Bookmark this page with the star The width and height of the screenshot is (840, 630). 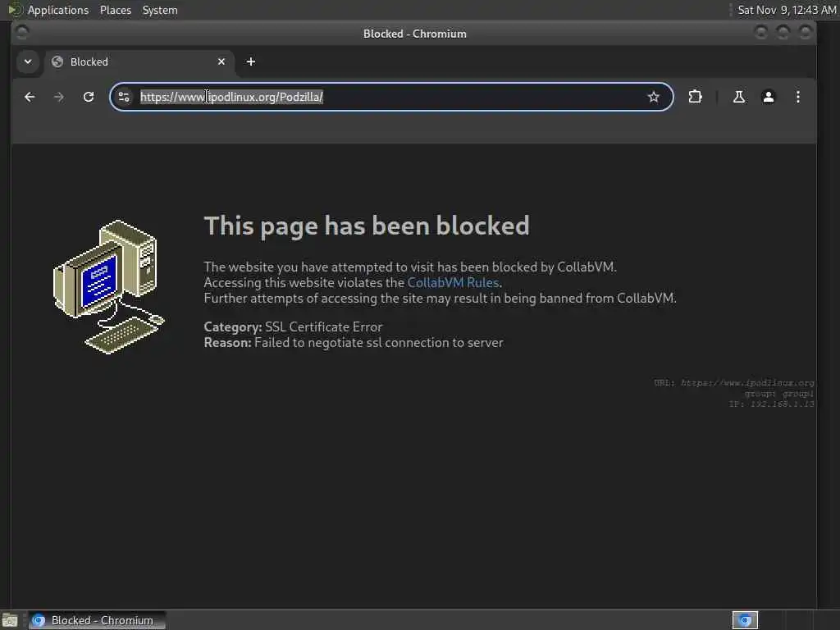[x=653, y=97]
